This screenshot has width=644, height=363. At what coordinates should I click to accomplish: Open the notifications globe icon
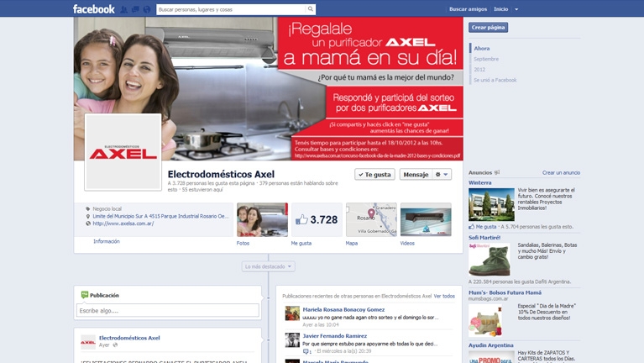147,9
